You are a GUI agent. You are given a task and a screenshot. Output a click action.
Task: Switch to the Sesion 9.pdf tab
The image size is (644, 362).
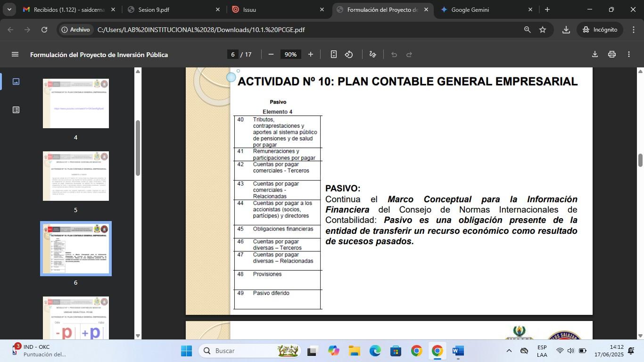[173, 9]
